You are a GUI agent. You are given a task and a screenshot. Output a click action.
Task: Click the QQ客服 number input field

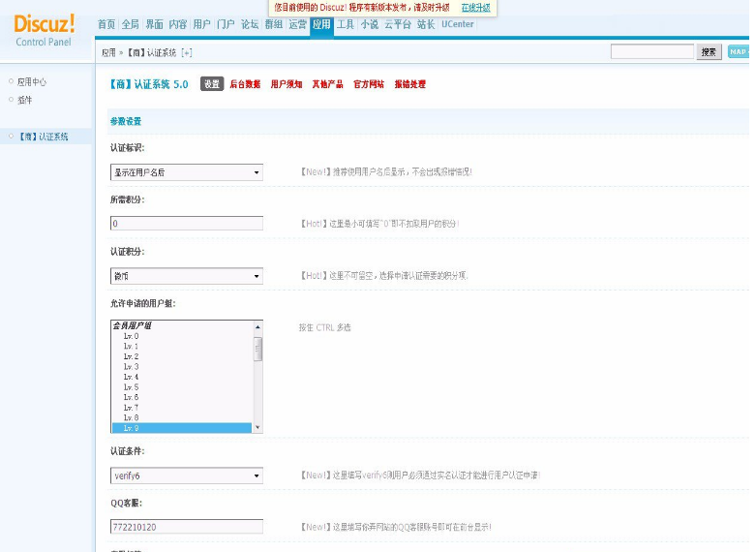point(187,527)
